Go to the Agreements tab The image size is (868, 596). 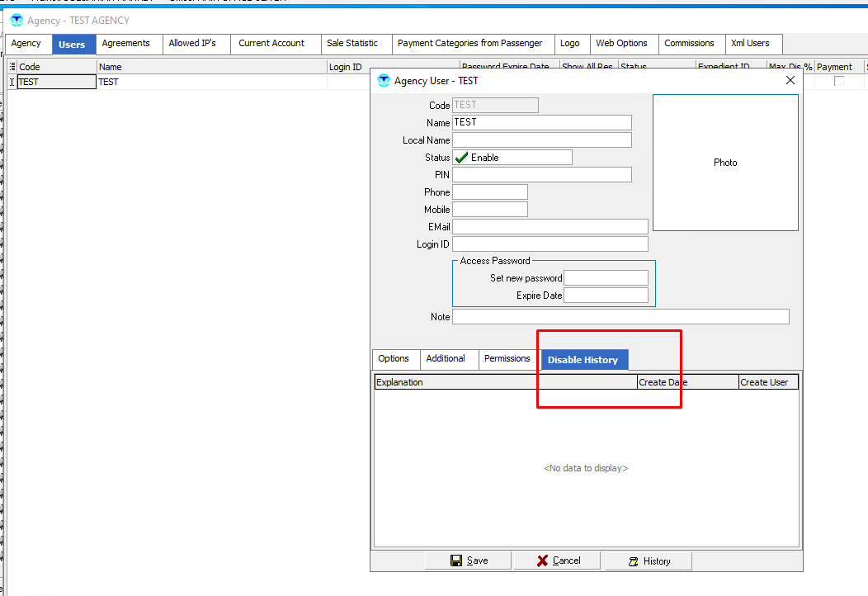[x=125, y=44]
